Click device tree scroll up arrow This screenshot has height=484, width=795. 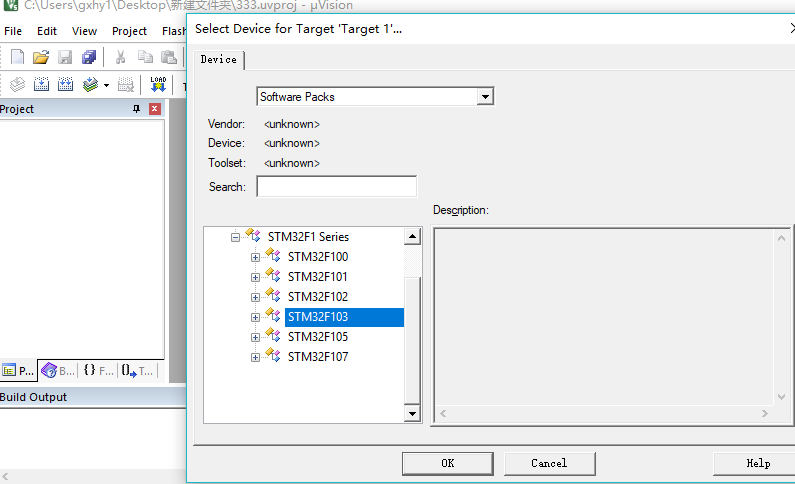coord(412,237)
